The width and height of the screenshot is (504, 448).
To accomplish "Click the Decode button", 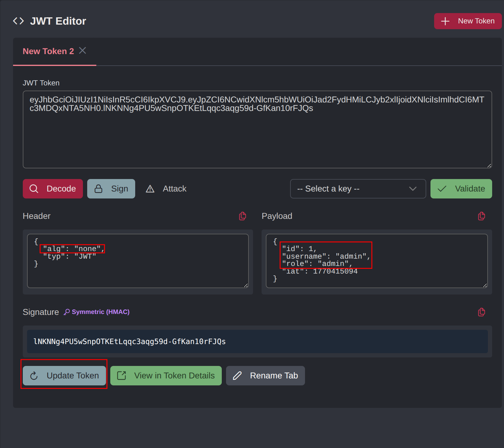I will coord(53,189).
